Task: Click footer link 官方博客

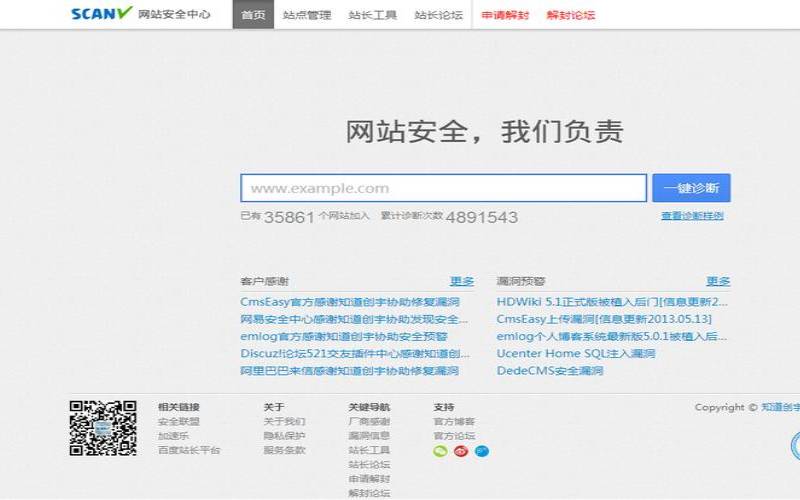Action: tap(454, 422)
